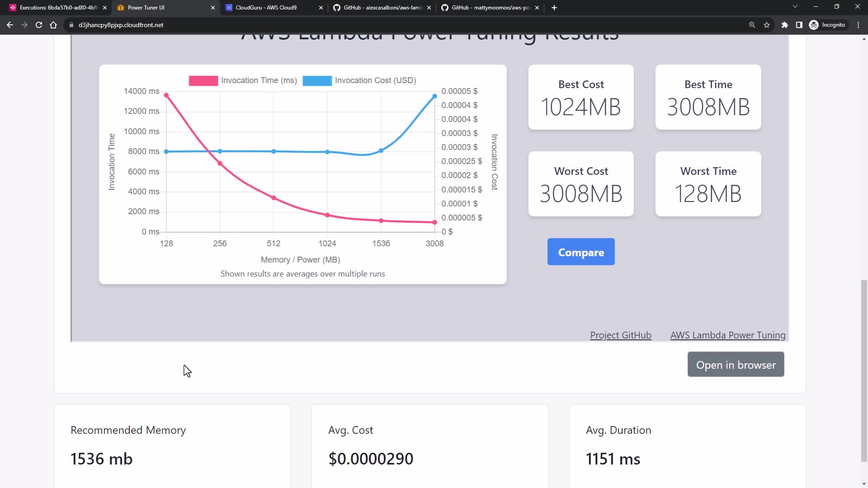Click the Compare button
868x488 pixels.
tap(580, 252)
